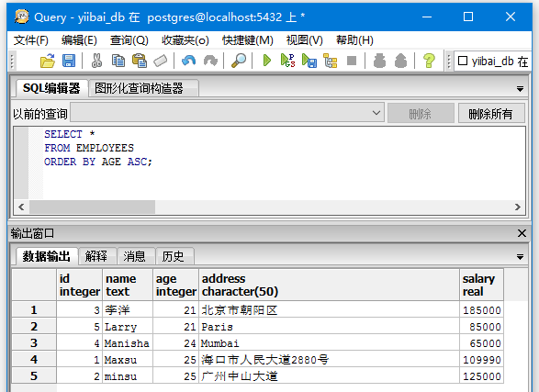Save the query with the floppy disk icon
539x392 pixels.
point(69,62)
